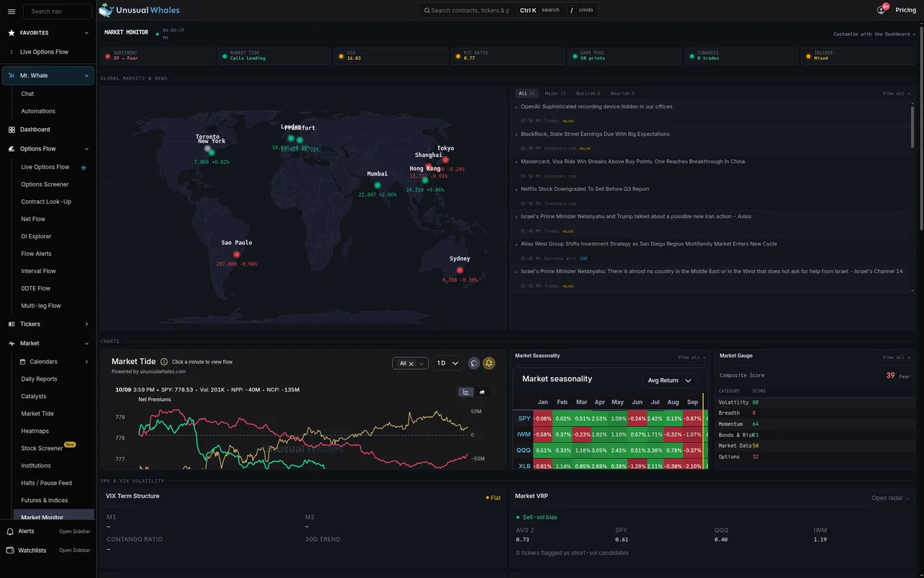Screen dimensions: 924x578
Task: Switch Market Tide to line chart view
Action: (466, 392)
